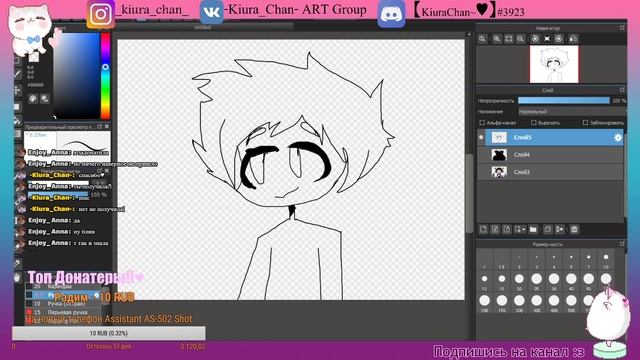Enable the Вырезать checkbox
This screenshot has width=640, height=360.
[x=533, y=122]
